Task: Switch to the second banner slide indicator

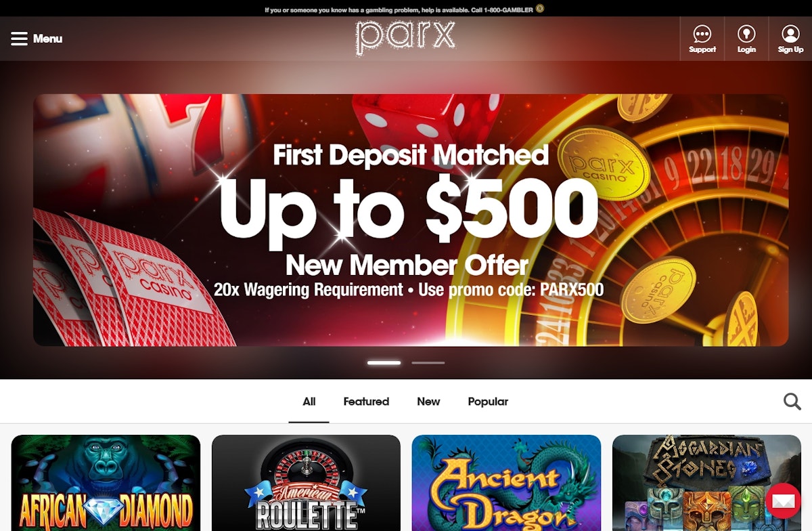Action: tap(428, 363)
